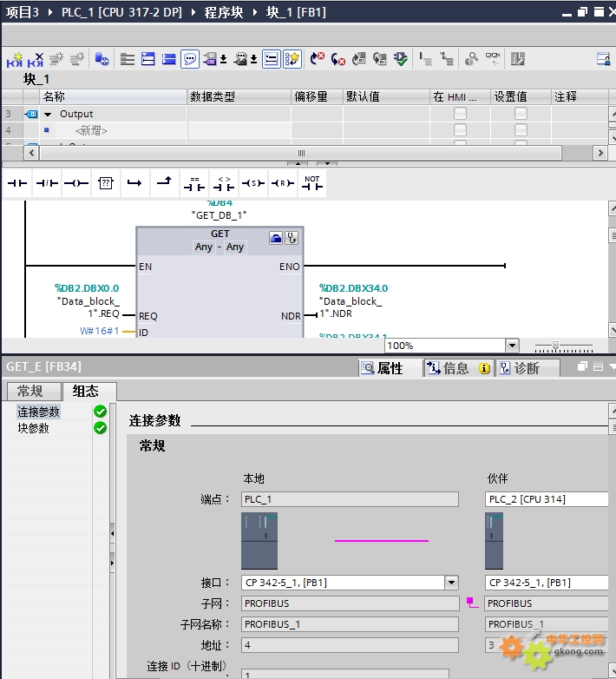Open show/hide address info dropdown arrow
The image size is (616, 679).
tap(254, 59)
